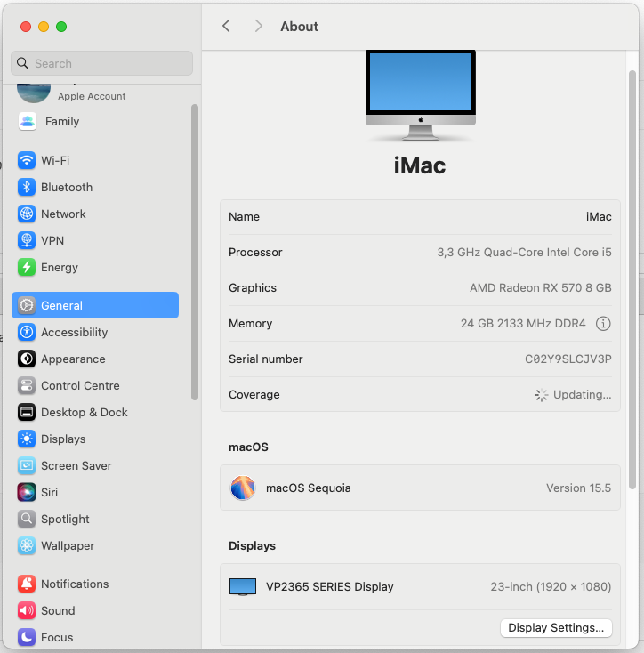Screen dimensions: 644x653
Task: Click the Processor value "3,3 GHz Quad-Core Intel Core i5"
Action: (x=524, y=253)
